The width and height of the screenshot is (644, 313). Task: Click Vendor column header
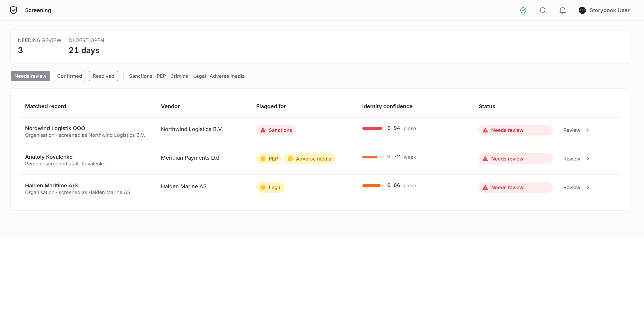[170, 106]
